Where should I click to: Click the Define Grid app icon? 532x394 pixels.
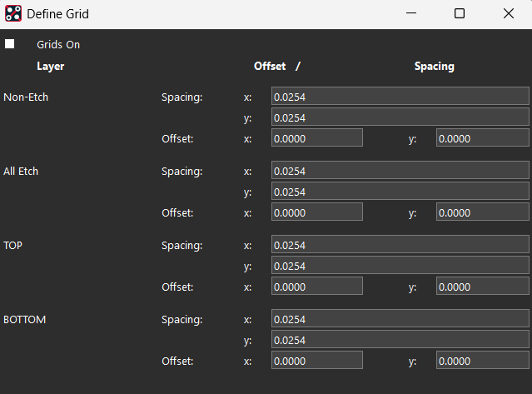coord(13,13)
